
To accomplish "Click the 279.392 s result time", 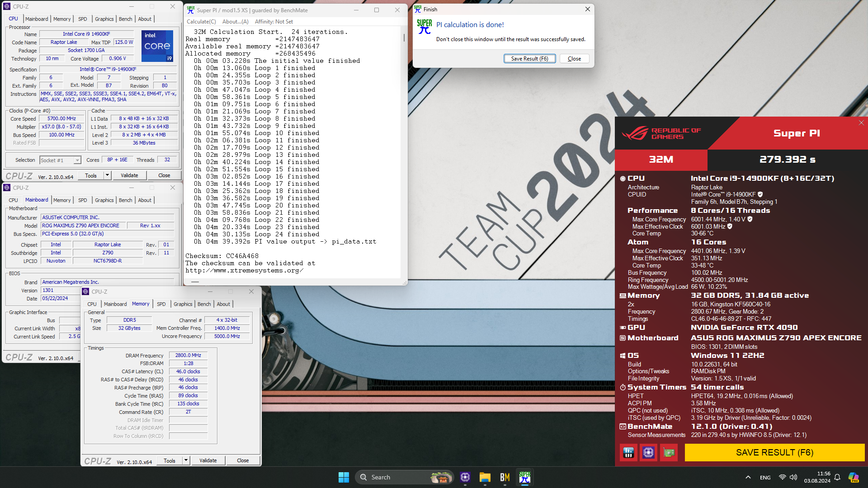I will click(x=788, y=160).
